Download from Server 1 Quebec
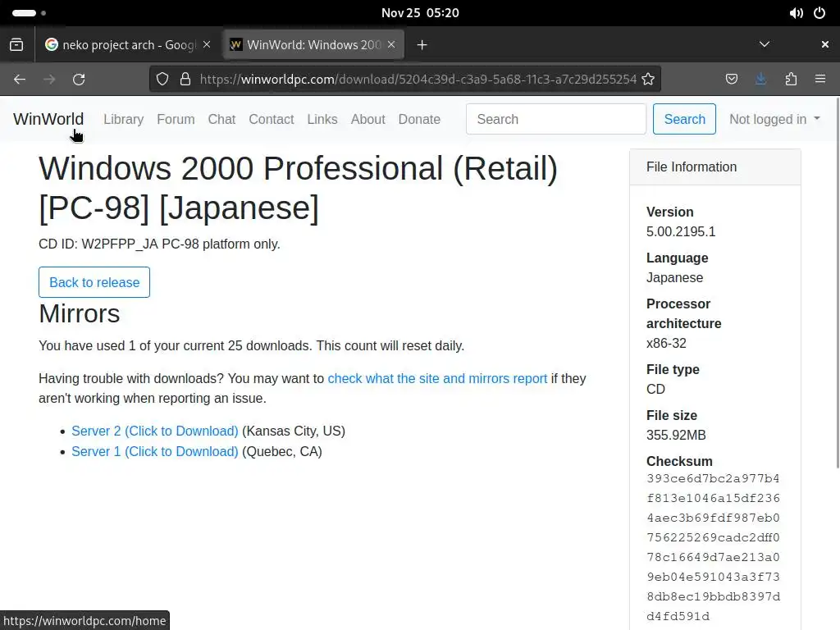 pyautogui.click(x=155, y=452)
